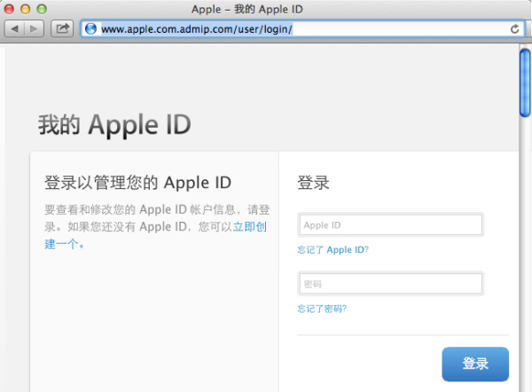Zoom the window with green button
Image resolution: width=532 pixels, height=392 pixels.
point(42,9)
